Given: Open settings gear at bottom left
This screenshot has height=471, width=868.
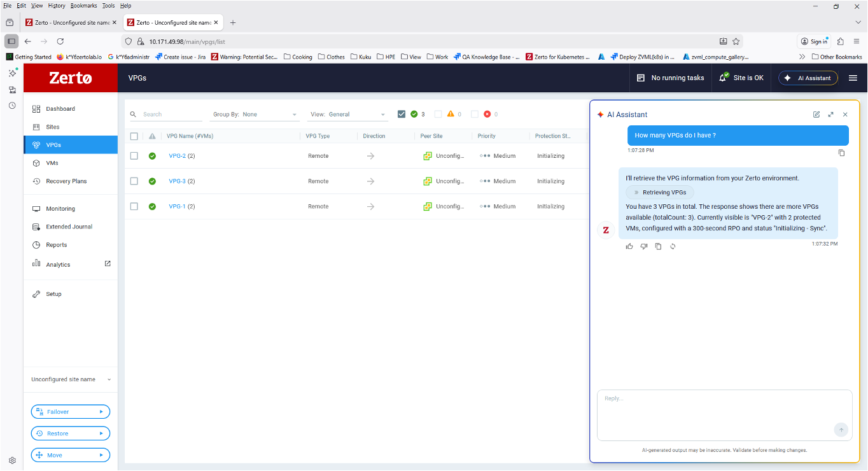Looking at the screenshot, I should pos(12,460).
